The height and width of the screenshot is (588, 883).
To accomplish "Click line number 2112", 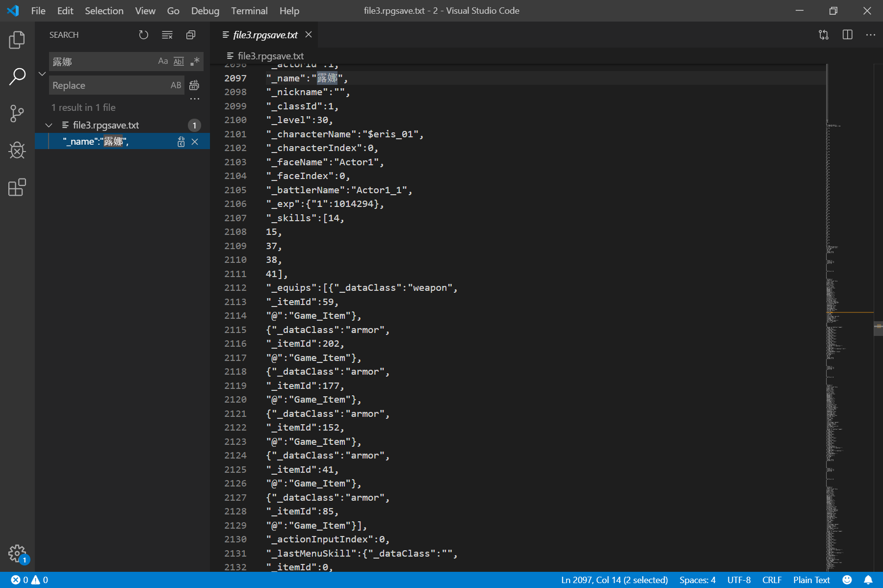I will 235,288.
